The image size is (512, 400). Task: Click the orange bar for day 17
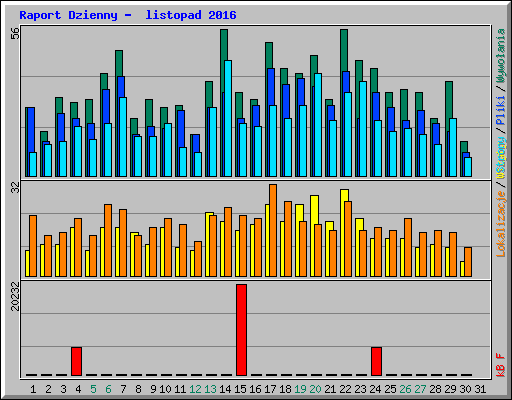[273, 230]
